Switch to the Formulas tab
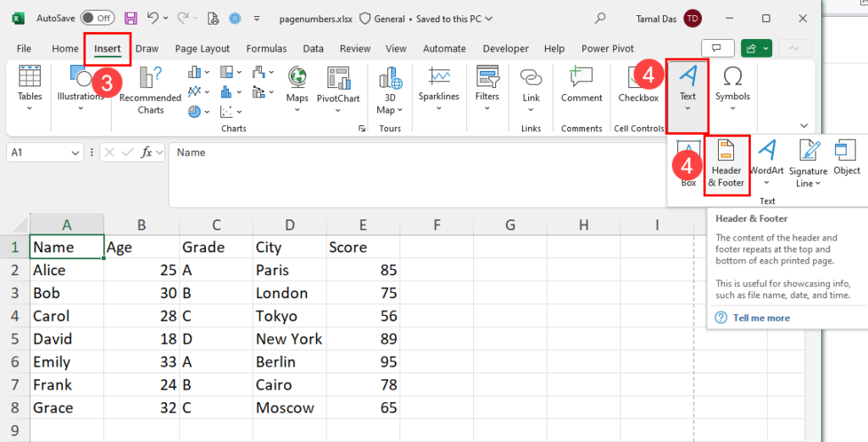The width and height of the screenshot is (868, 442). pyautogui.click(x=266, y=48)
